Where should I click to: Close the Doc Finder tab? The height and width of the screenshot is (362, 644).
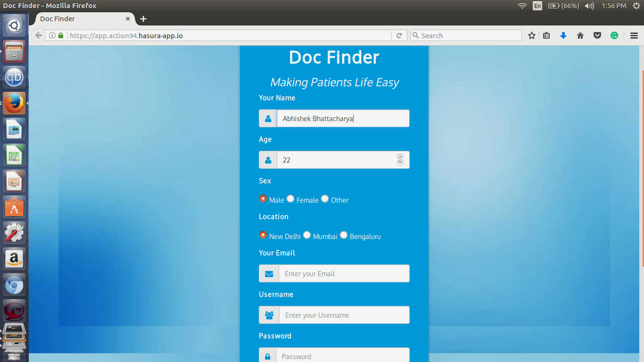128,19
